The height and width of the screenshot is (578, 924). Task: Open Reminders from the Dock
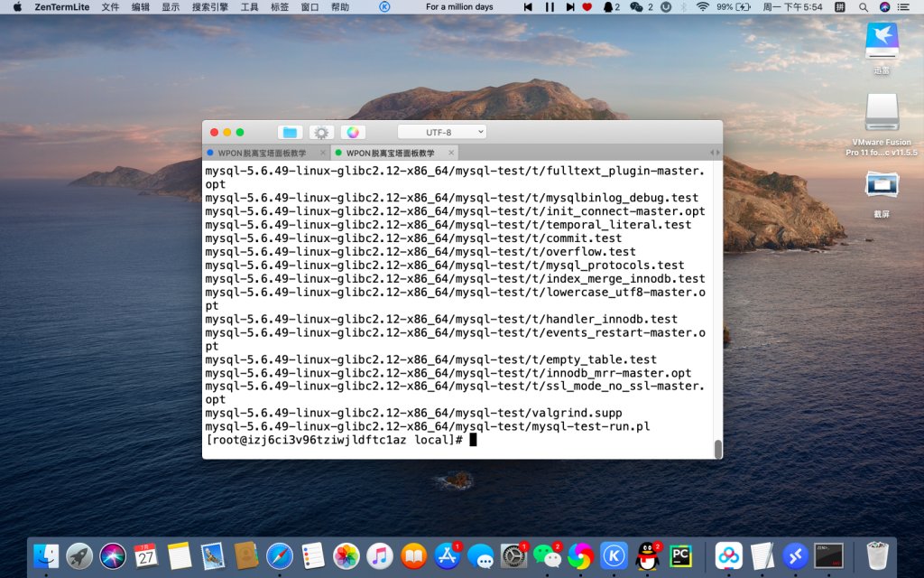coord(313,555)
